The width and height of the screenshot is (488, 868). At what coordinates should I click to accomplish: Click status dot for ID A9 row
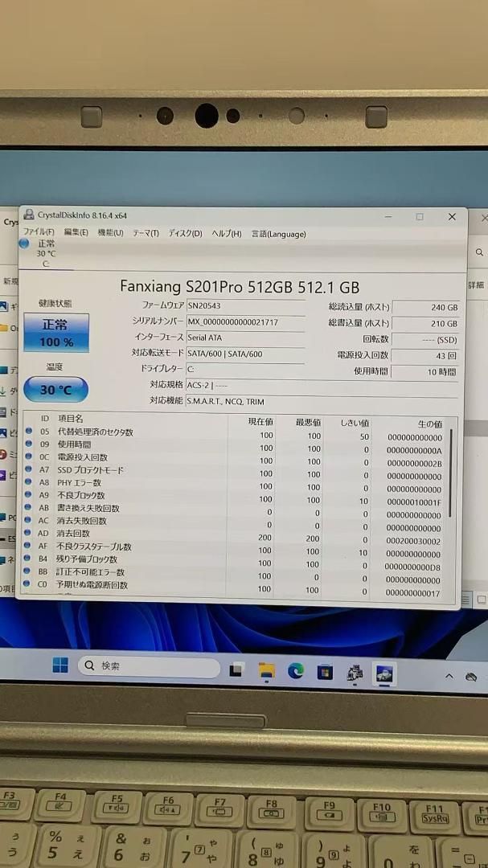[x=28, y=495]
